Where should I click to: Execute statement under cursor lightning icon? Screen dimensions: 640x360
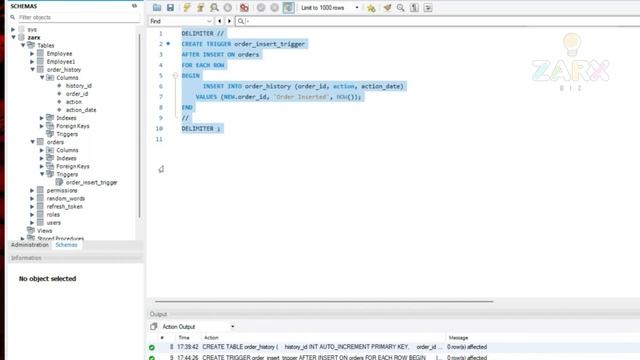(x=200, y=7)
